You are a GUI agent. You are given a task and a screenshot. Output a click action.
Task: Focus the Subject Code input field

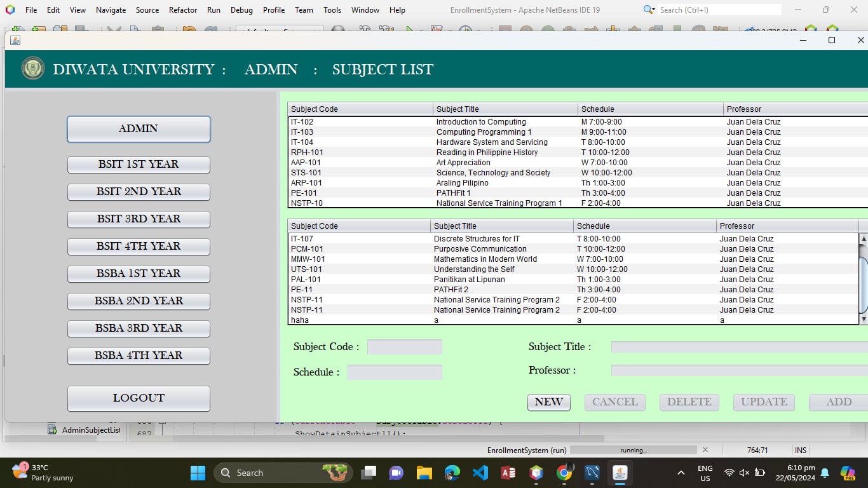pyautogui.click(x=405, y=347)
